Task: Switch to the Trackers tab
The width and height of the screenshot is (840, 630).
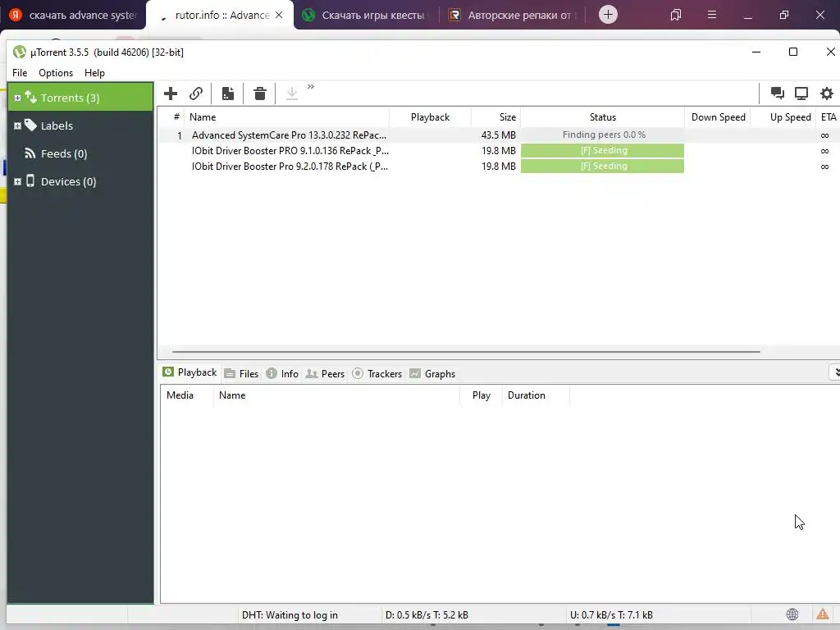Action: point(377,373)
